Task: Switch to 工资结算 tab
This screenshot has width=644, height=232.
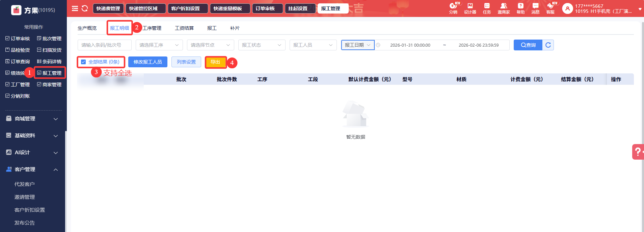Action: [x=184, y=28]
